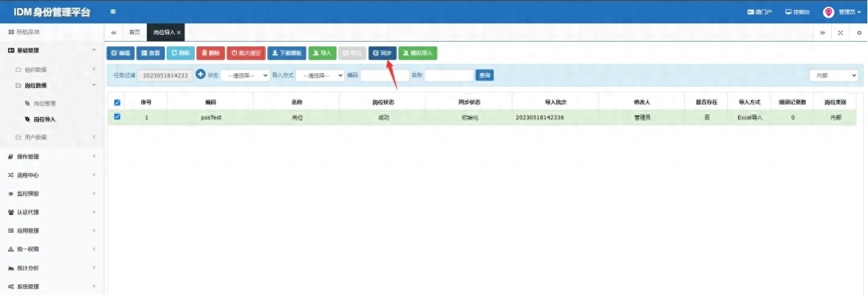Screen dimensions: 868x295
Task: Click the blue plus icon beside task filter
Action: pyautogui.click(x=200, y=74)
